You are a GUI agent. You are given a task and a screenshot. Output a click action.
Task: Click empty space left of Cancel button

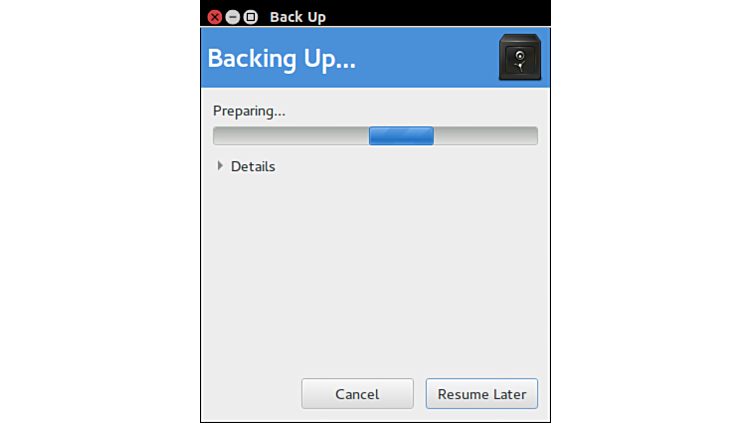point(250,394)
